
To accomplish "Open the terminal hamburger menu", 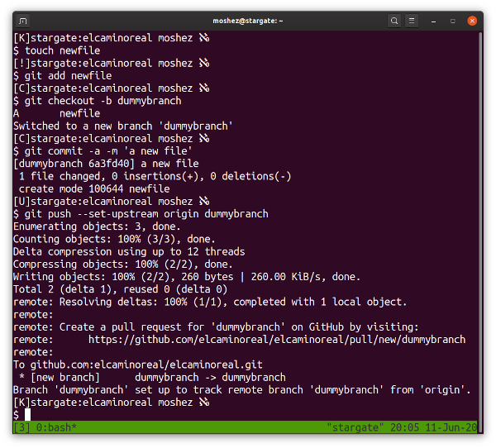I will point(412,20).
